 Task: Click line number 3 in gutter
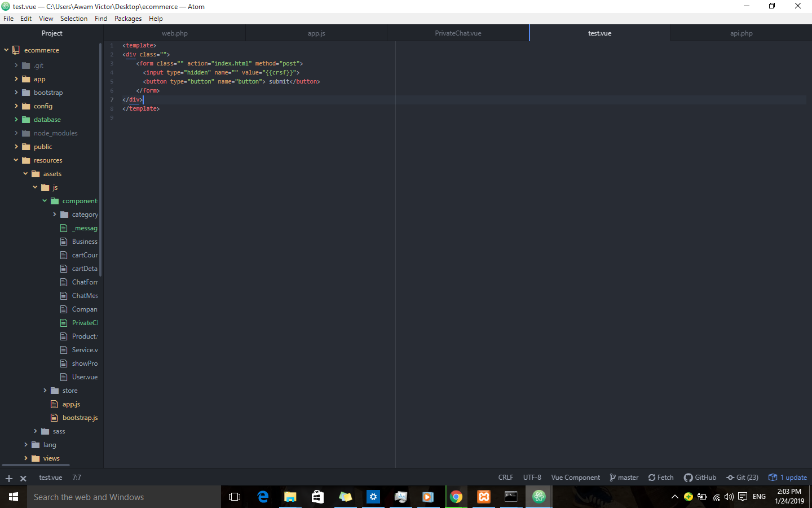[x=112, y=63]
